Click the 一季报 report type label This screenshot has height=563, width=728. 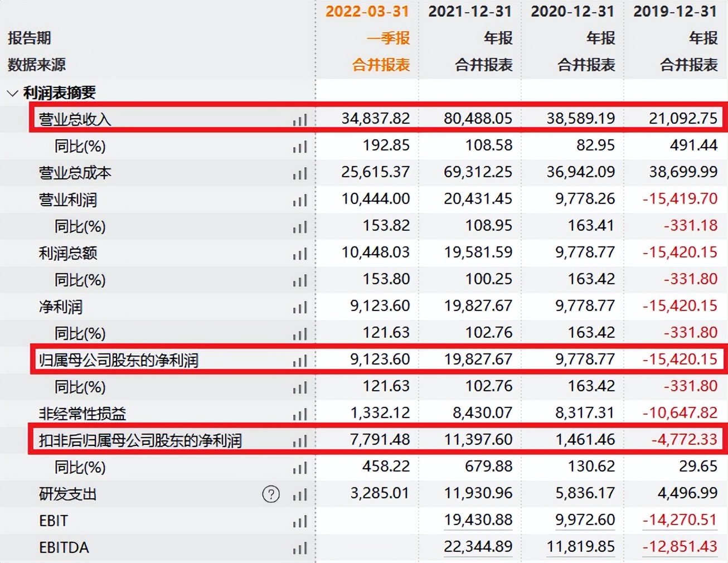(389, 38)
